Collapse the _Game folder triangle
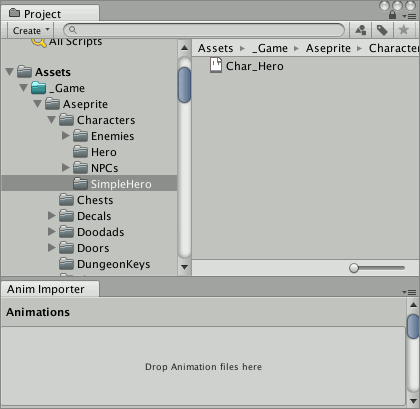The image size is (420, 409). 23,88
